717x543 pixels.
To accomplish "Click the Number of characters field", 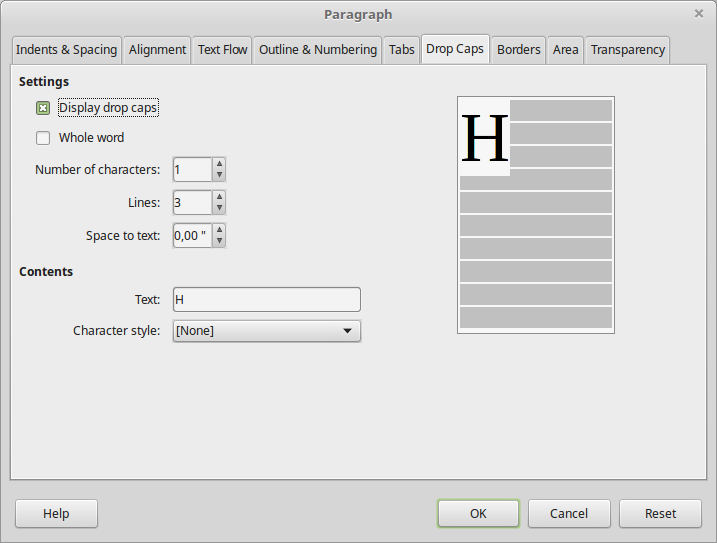I will pyautogui.click(x=193, y=170).
